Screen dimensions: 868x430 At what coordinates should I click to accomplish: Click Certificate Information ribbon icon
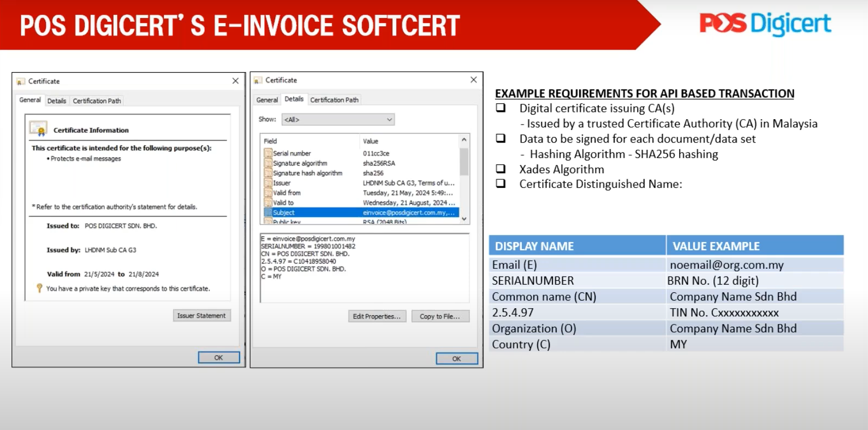pos(38,128)
